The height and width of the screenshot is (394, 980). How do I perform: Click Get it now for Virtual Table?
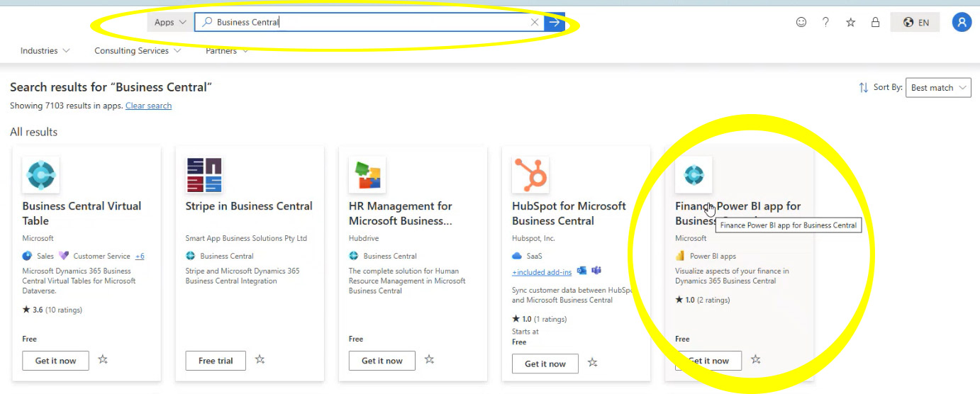[55, 361]
